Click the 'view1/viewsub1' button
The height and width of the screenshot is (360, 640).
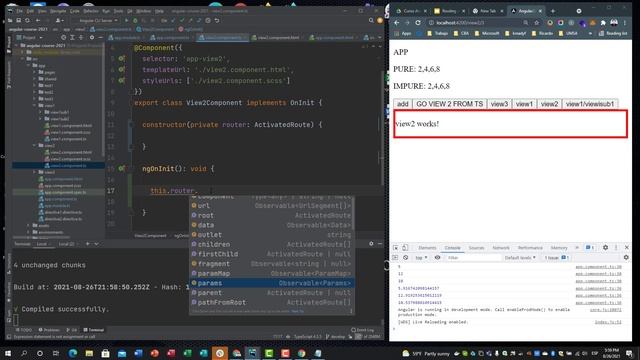pyautogui.click(x=590, y=104)
